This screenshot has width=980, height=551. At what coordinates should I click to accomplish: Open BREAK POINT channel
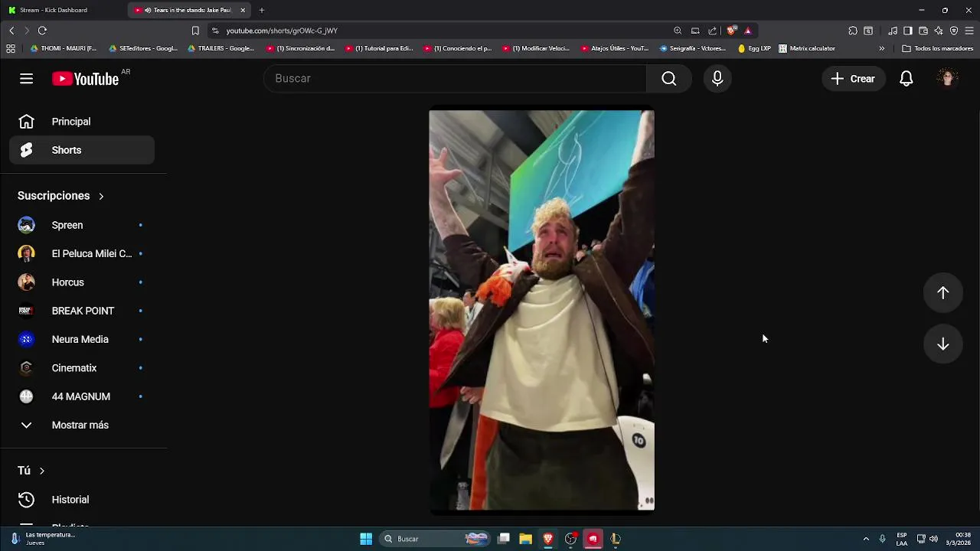82,311
